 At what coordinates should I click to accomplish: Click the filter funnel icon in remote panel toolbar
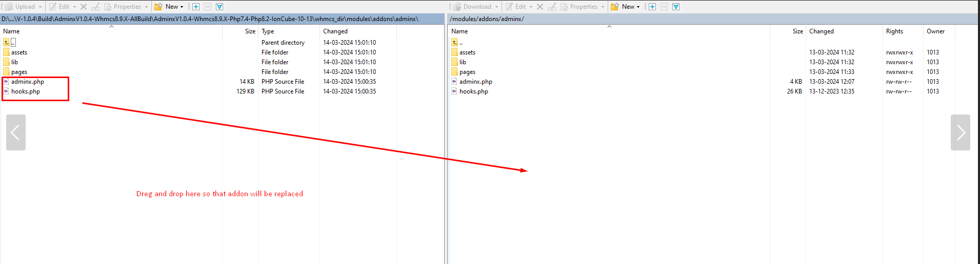[676, 7]
